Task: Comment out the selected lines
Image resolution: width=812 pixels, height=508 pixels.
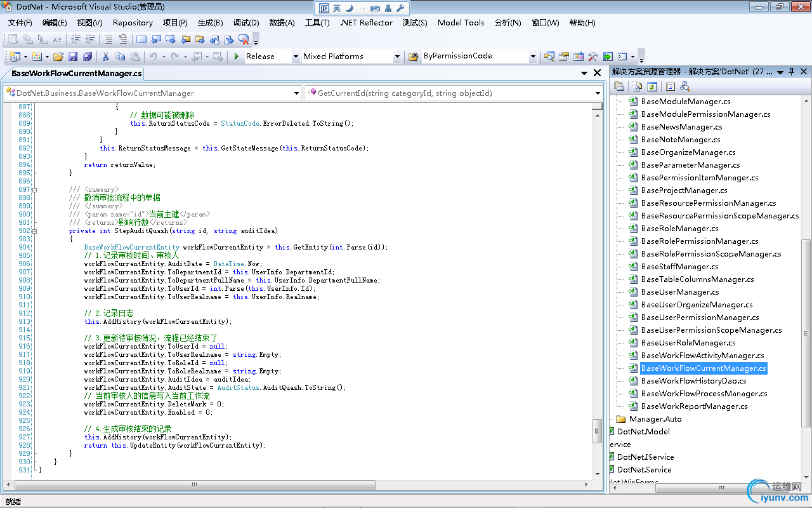Action: pos(108,39)
